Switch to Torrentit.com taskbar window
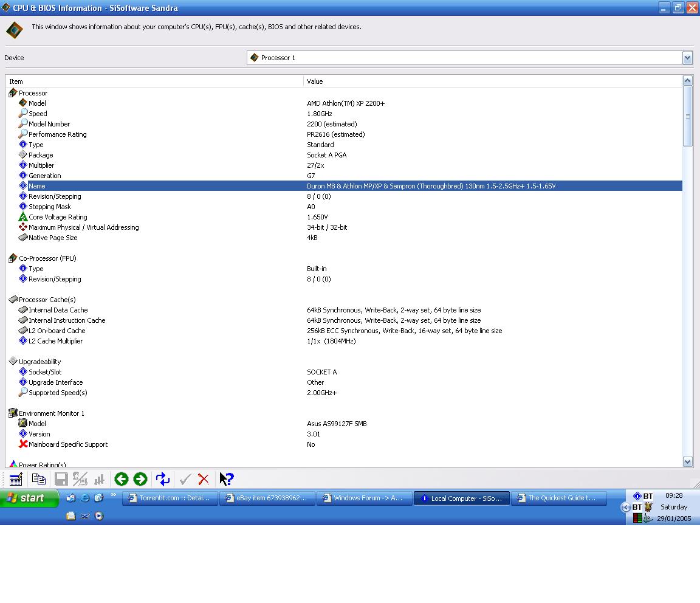700x603 pixels. pyautogui.click(x=170, y=498)
